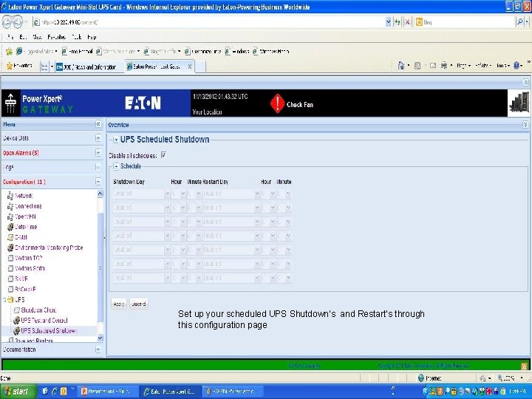532x399 pixels.
Task: Click the Bing search magnifier icon
Action: [519, 22]
